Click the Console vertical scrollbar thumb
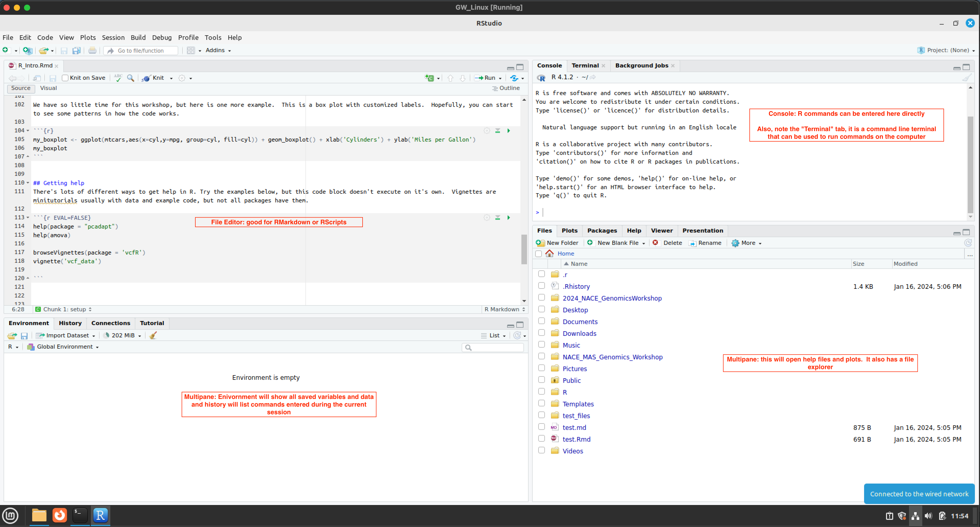Viewport: 980px width, 527px height. 970,165
